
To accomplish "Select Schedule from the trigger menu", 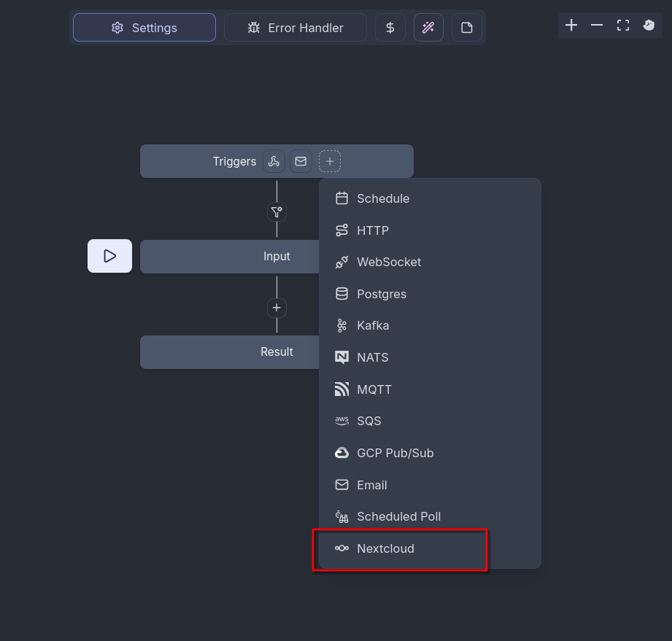I will point(383,198).
